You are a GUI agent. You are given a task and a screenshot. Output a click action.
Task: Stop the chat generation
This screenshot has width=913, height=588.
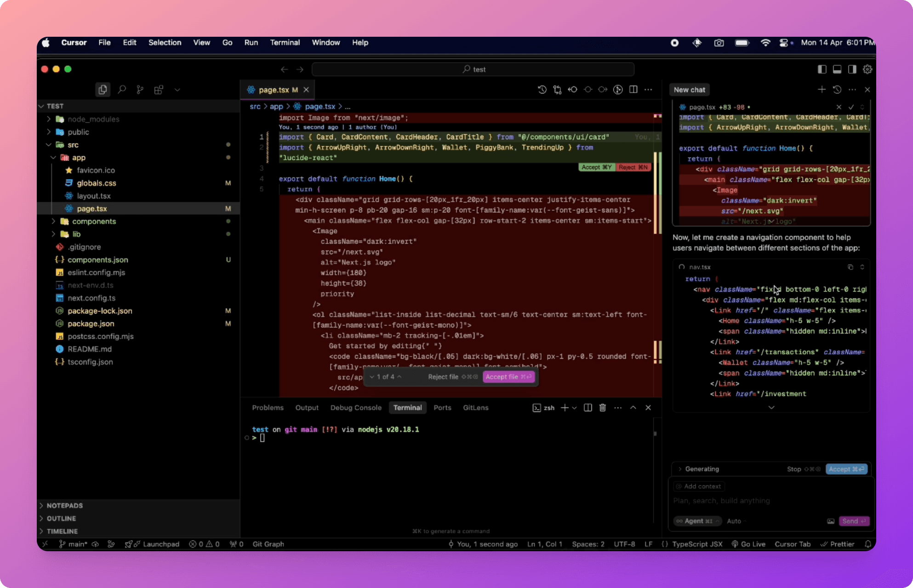tap(803, 469)
